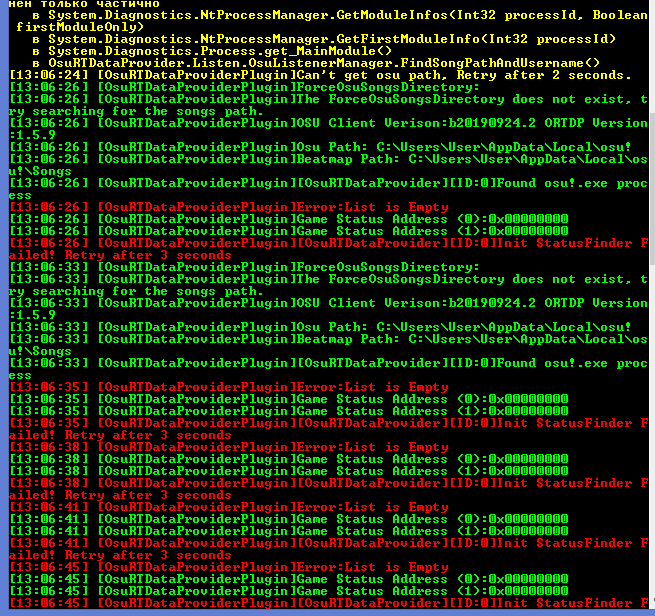Select the 13:06:26 "Osu Path:" line
Image resolution: width=655 pixels, height=616 pixels.
tap(320, 147)
